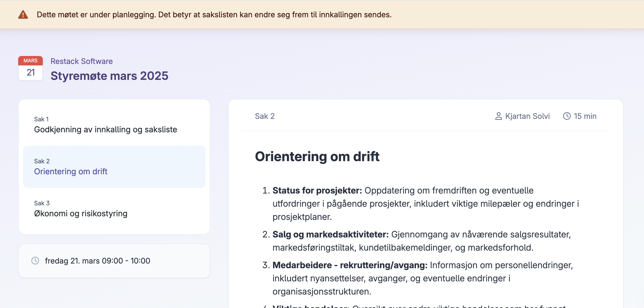Click the Status for prosjekter list item
Viewport: 644px width, 308px height.
(x=426, y=204)
